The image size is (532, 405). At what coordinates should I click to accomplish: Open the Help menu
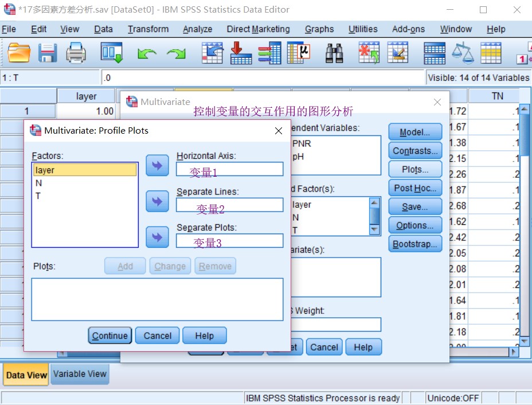point(496,29)
